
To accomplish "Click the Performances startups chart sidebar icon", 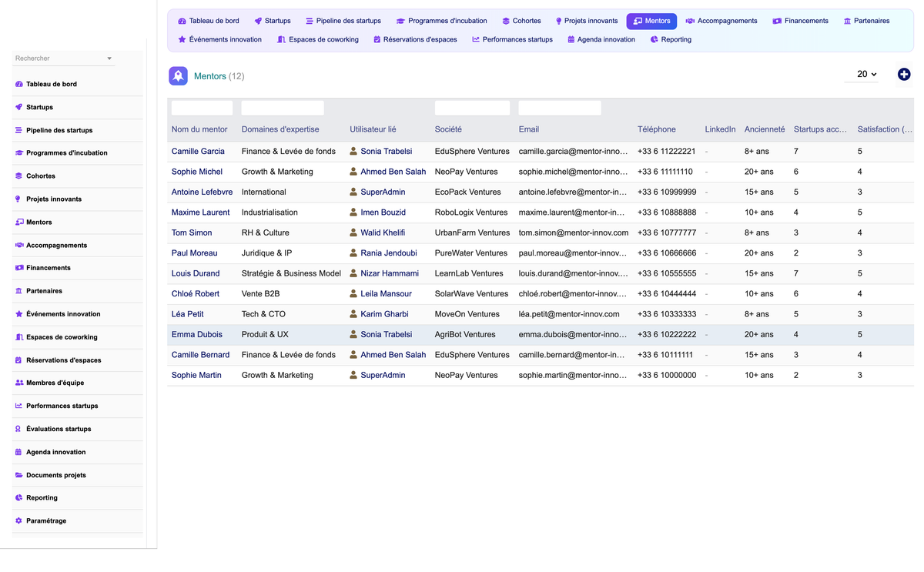I will pos(19,406).
